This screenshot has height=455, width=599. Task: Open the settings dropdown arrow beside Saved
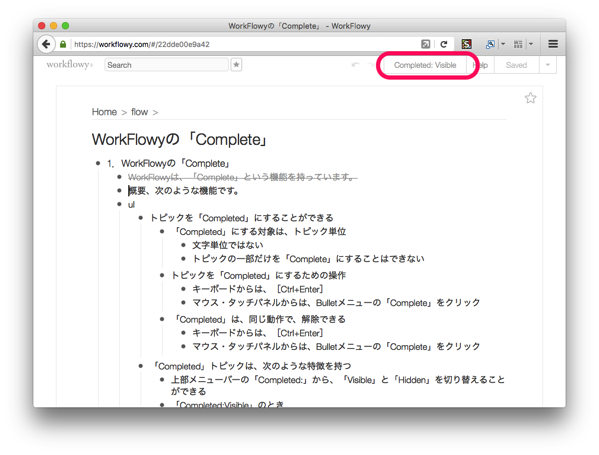click(x=548, y=65)
